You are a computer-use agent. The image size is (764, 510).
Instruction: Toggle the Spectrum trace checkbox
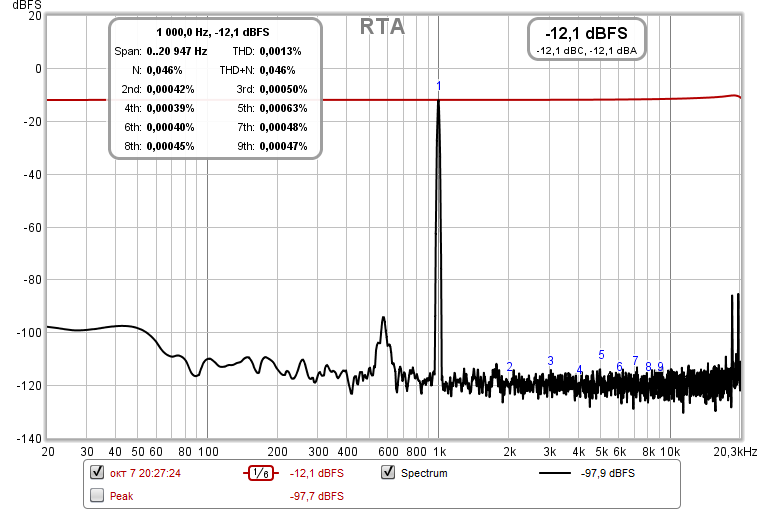coord(388,472)
